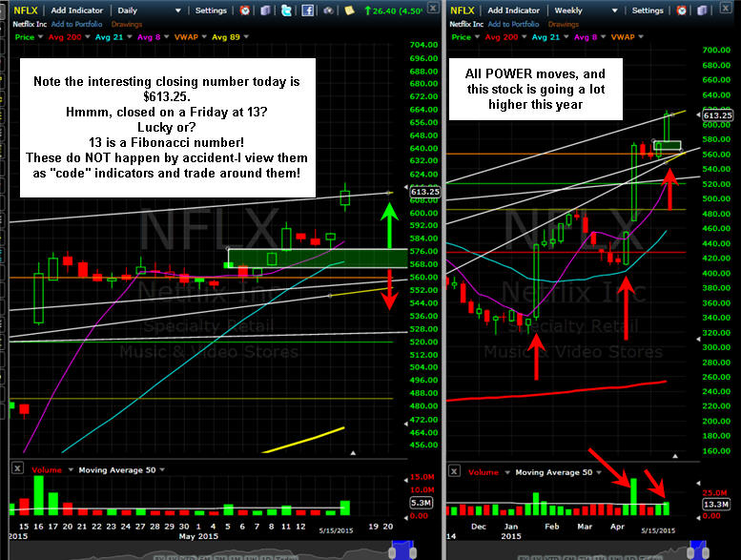Image resolution: width=741 pixels, height=560 pixels.
Task: Share the Daily chart on Facebook
Action: point(308,10)
